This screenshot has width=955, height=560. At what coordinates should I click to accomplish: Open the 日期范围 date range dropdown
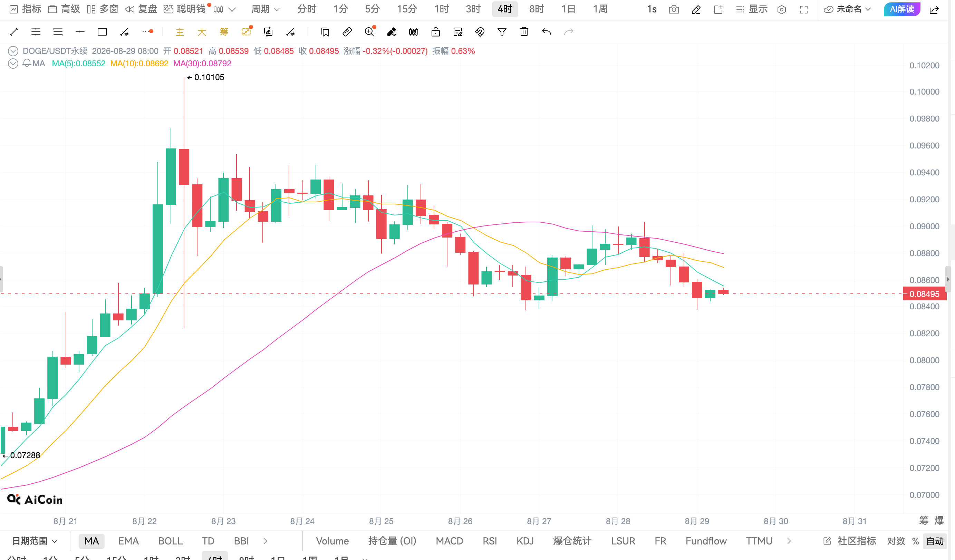point(35,541)
